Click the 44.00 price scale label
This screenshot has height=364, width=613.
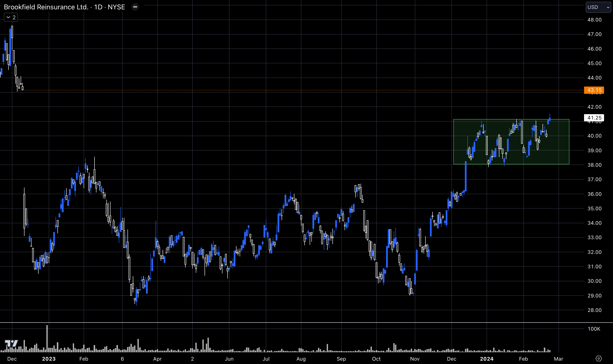(594, 78)
